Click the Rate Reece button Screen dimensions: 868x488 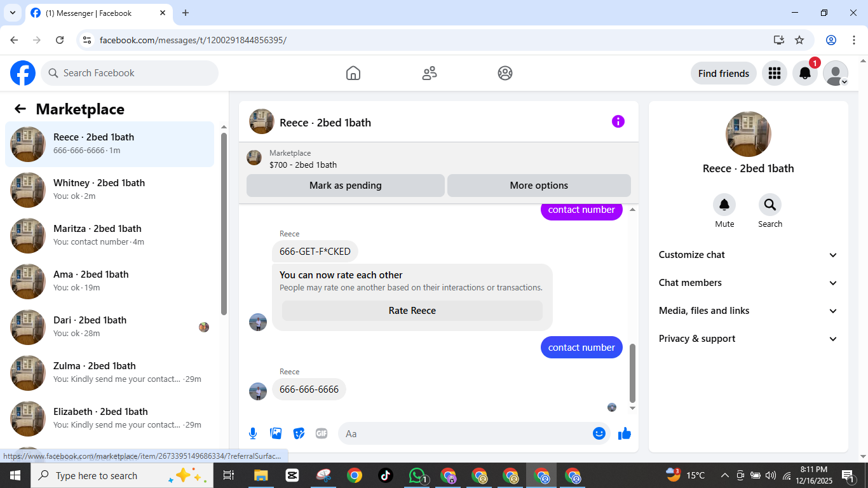(412, 311)
